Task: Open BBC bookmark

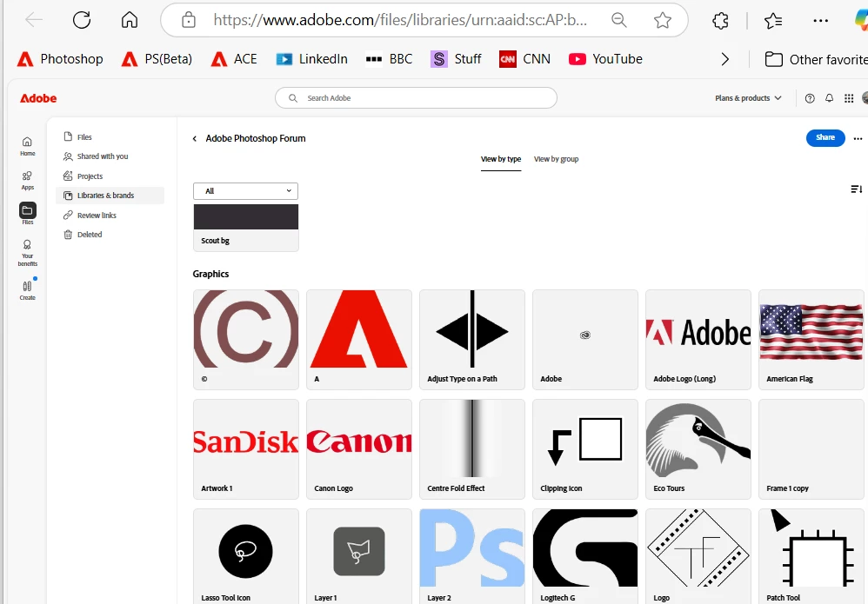Action: coord(389,59)
